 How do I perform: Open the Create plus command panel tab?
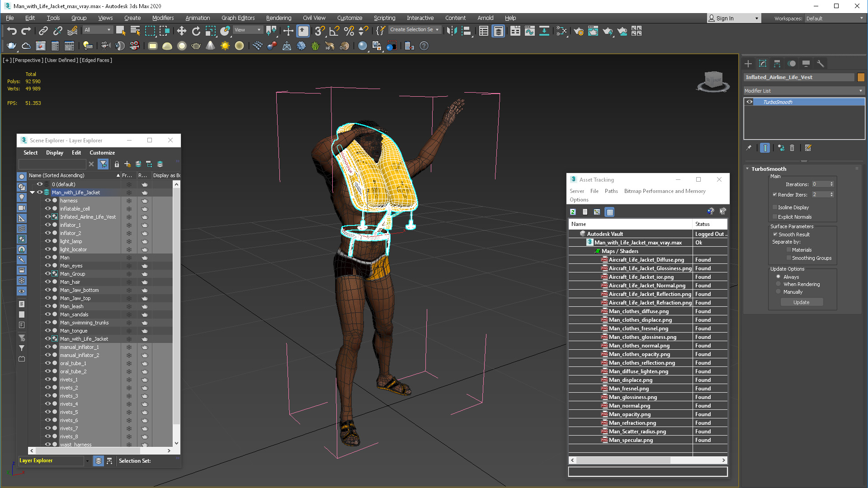click(748, 64)
